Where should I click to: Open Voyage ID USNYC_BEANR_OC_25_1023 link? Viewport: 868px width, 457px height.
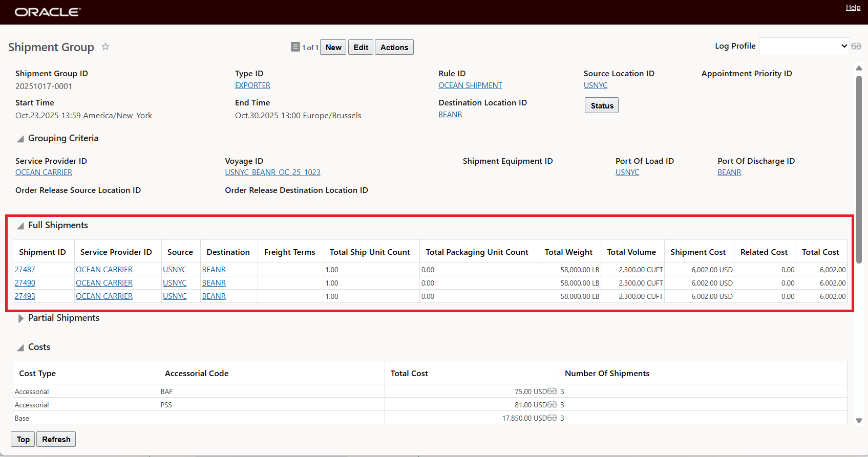[272, 172]
